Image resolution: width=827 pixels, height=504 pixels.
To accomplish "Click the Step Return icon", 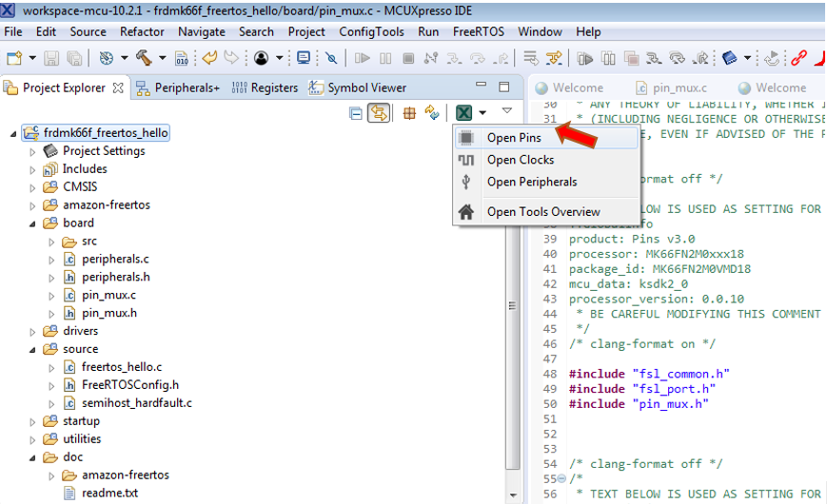I will [x=501, y=58].
